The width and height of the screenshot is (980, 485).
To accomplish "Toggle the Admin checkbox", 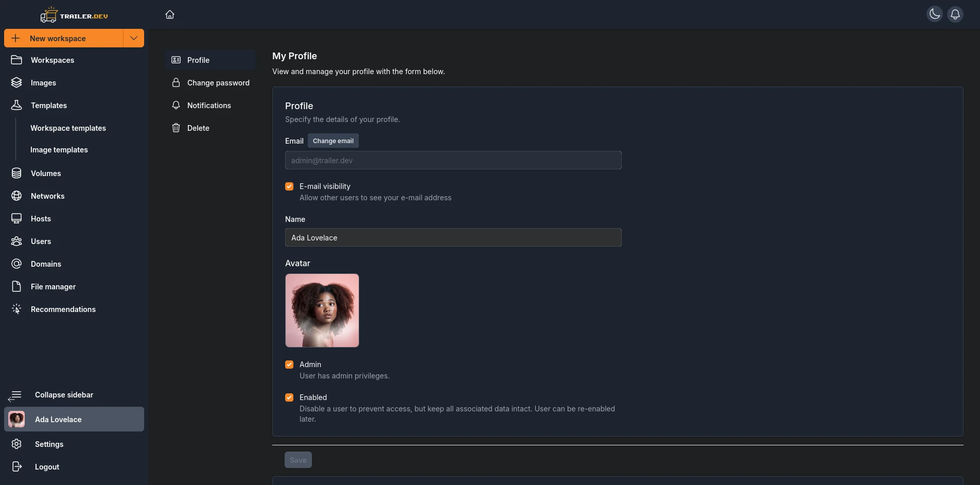I will click(289, 365).
